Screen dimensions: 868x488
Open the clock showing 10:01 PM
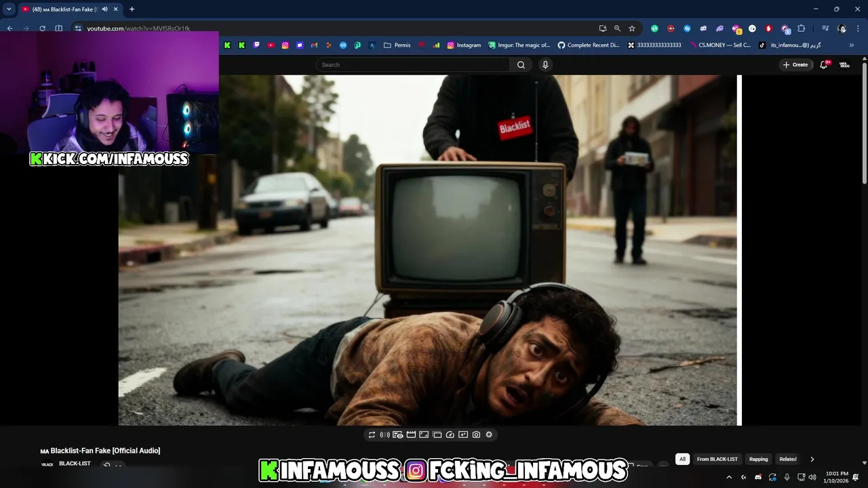(x=835, y=477)
